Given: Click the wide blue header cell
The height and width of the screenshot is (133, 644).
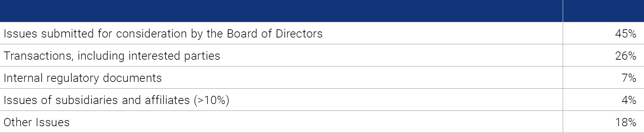Looking at the screenshot, I should coord(281,11).
